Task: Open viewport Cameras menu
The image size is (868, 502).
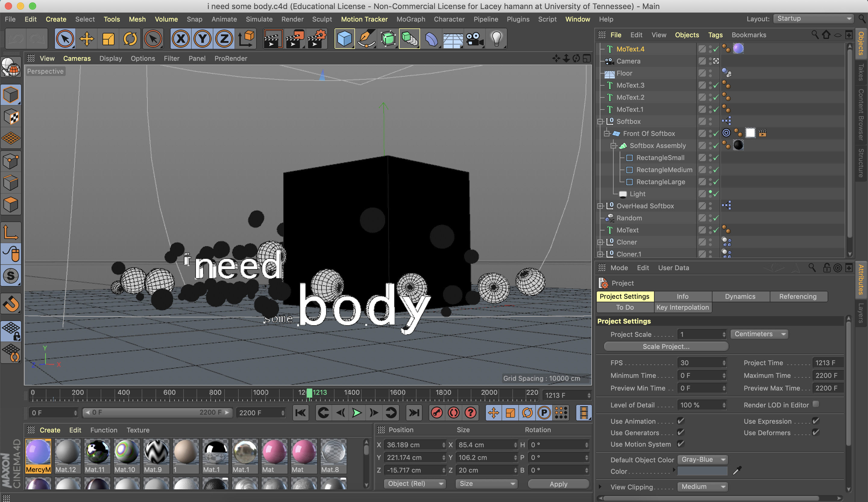Action: coord(77,59)
